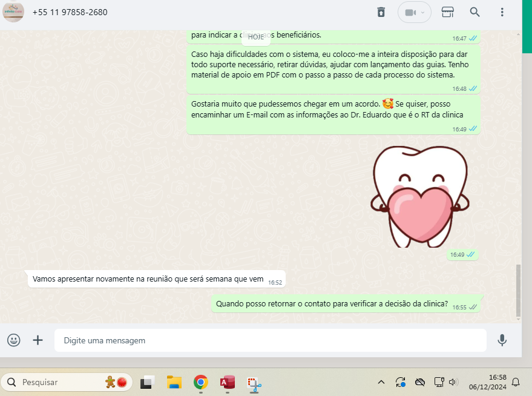This screenshot has height=396, width=532.
Task: Expand hidden system tray icons
Action: click(x=381, y=382)
